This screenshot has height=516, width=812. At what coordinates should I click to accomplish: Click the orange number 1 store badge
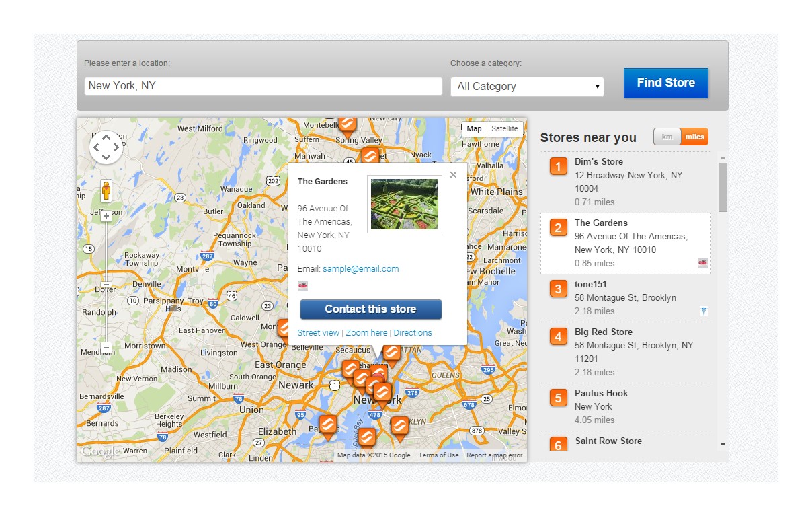pos(558,166)
